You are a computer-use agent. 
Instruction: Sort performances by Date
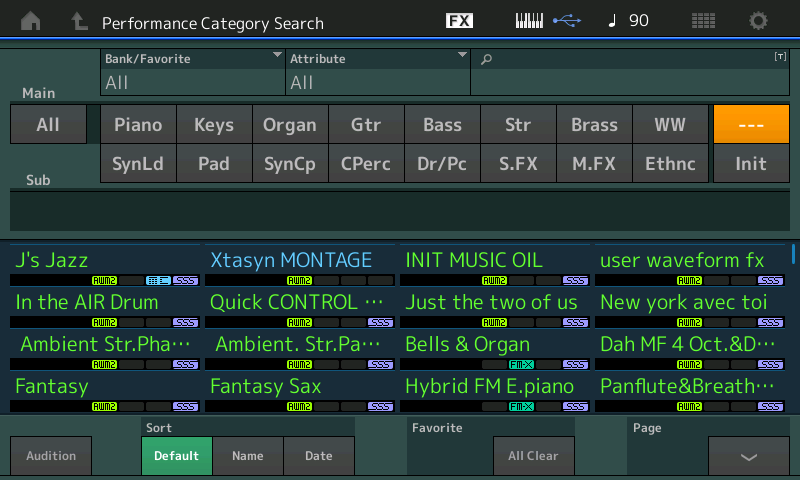pyautogui.click(x=319, y=456)
